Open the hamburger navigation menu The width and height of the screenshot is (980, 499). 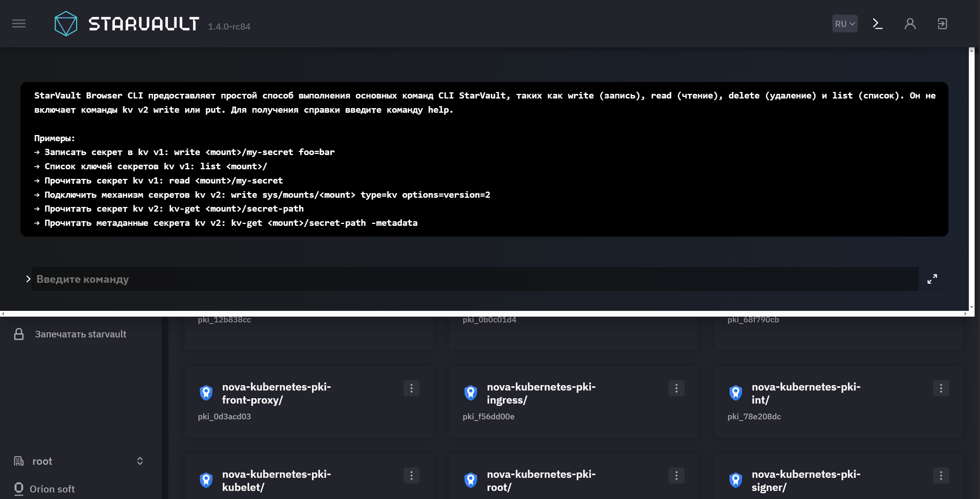[x=18, y=24]
